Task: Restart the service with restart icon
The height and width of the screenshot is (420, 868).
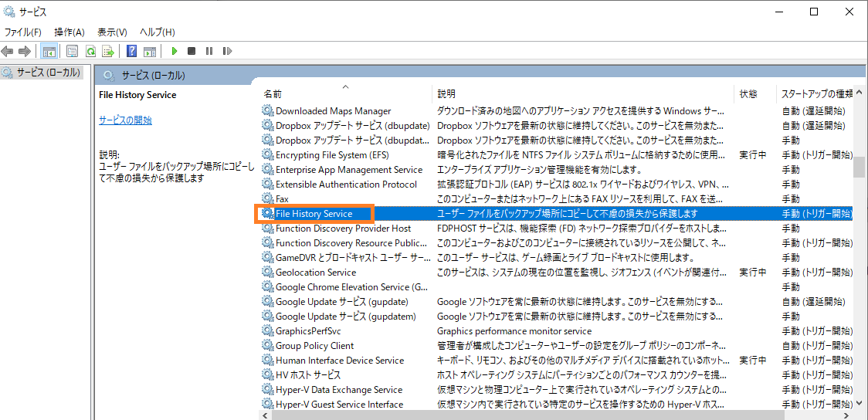Action: pyautogui.click(x=226, y=52)
